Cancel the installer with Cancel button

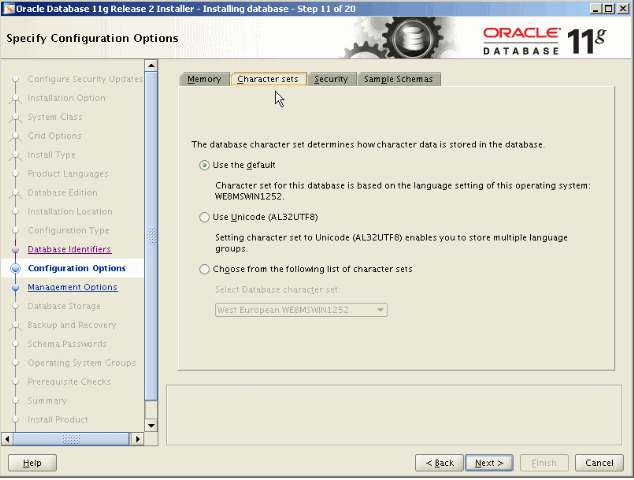click(x=599, y=463)
